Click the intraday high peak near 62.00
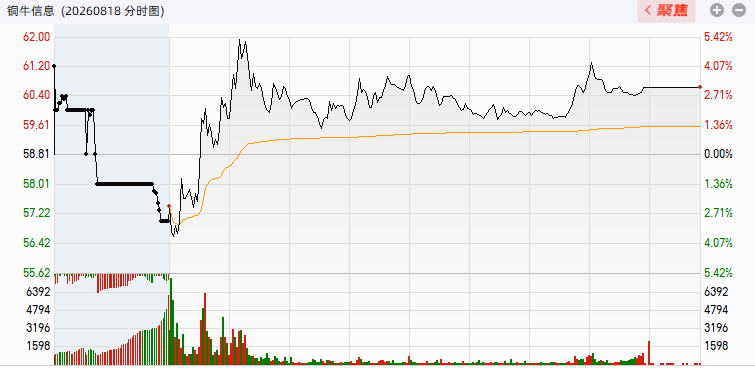Viewport: 755px width, 368px height. tap(240, 40)
